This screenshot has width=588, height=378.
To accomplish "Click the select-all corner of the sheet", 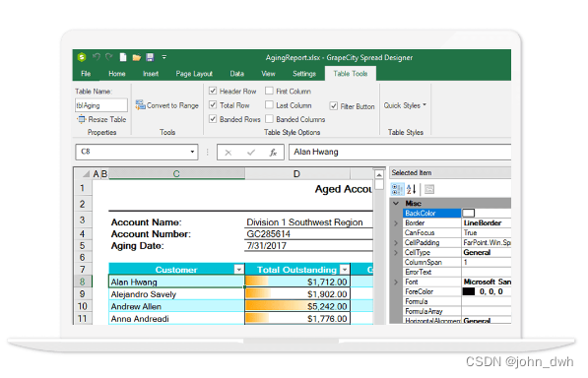I will click(84, 174).
